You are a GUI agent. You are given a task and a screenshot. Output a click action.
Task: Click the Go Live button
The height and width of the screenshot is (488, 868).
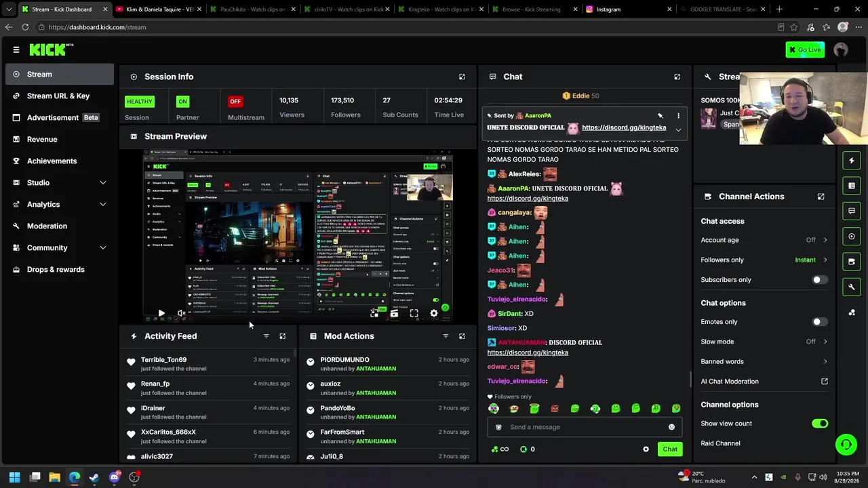(x=805, y=49)
